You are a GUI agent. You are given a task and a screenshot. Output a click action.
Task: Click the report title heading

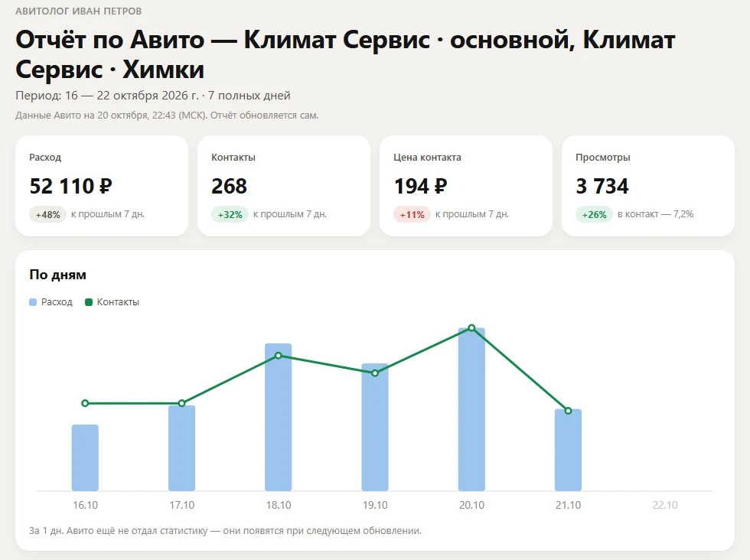click(345, 54)
